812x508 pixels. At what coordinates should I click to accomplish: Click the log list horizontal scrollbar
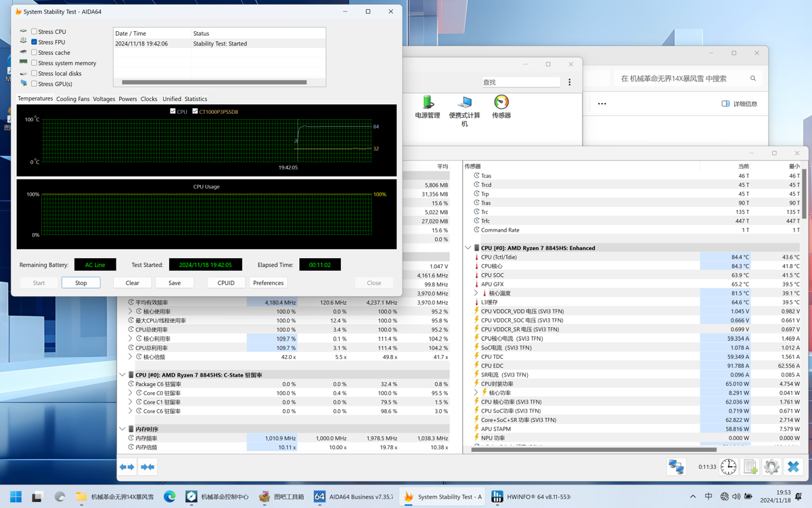[215, 83]
